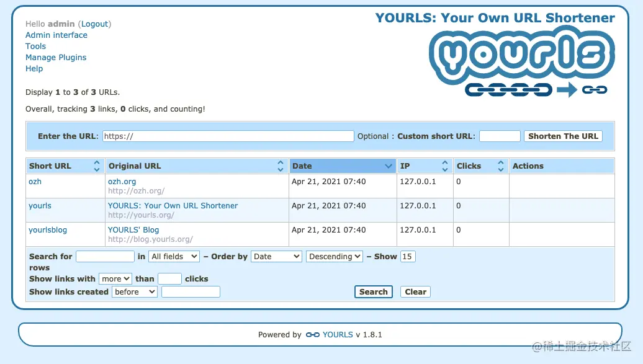Sort the Short URL column descending
The image size is (643, 364).
97,169
